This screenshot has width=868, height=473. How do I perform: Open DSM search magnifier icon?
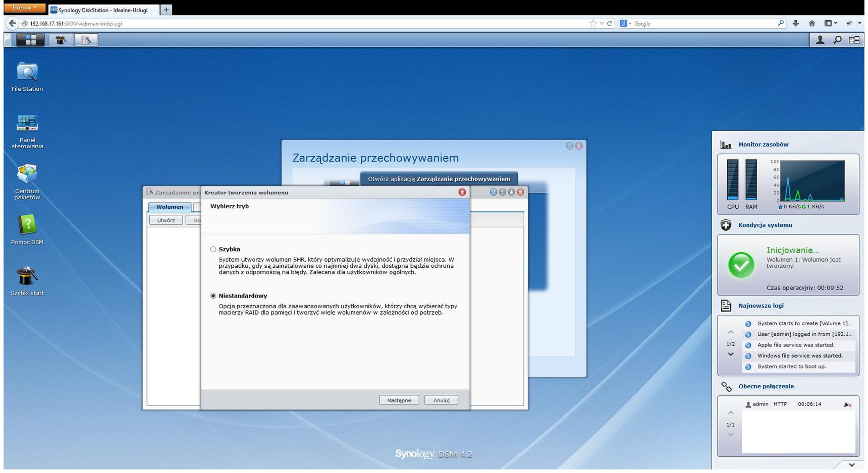(x=837, y=40)
